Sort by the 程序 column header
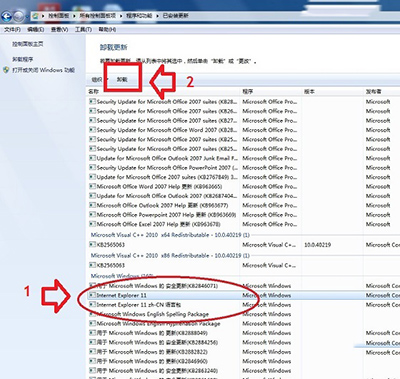Viewport: 400px width, 379px height. [x=248, y=91]
